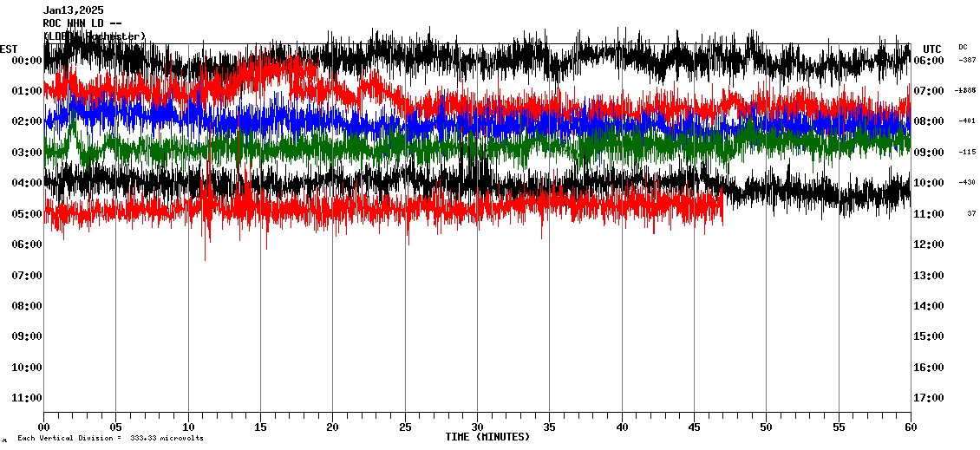This screenshot has height=450, width=980.
Task: Click the 03:00 EST row label
Action: tap(27, 153)
